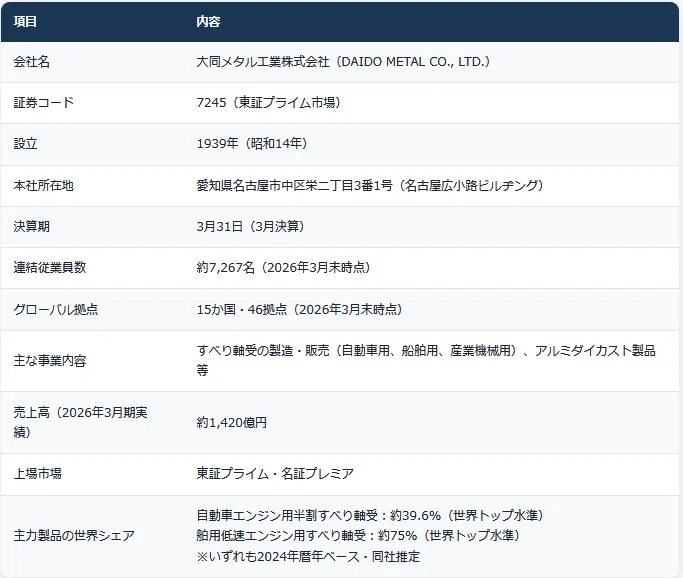Click the 内容 column header
This screenshot has height=578, width=683.
tap(208, 21)
